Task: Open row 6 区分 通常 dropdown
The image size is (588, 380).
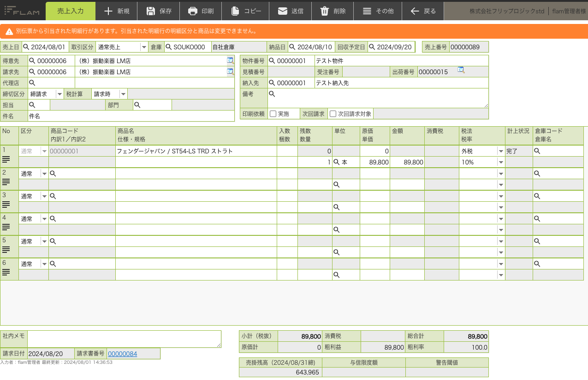Action: click(44, 264)
